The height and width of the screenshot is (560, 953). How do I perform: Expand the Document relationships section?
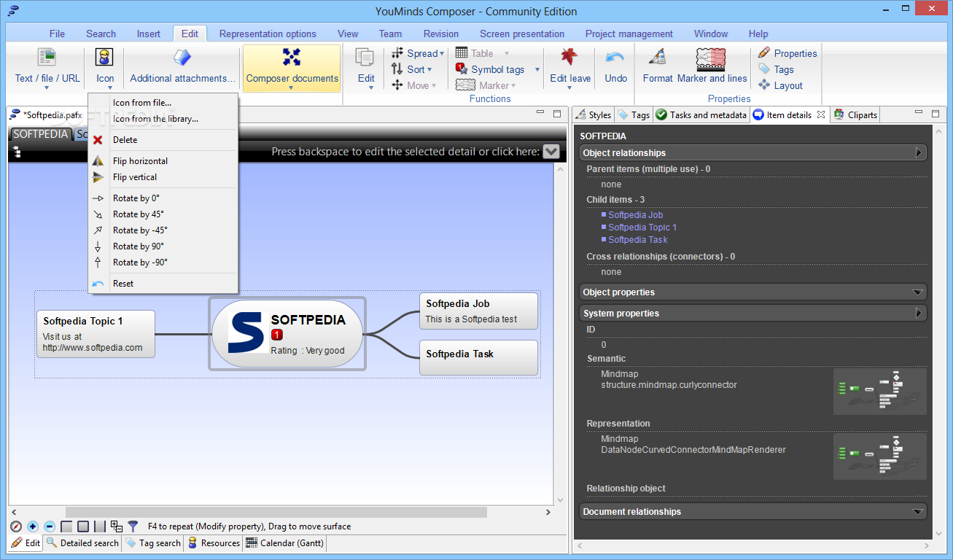pos(919,512)
